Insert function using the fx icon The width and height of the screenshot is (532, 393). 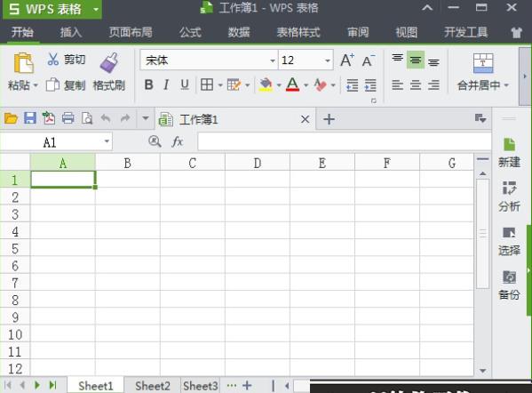(178, 141)
